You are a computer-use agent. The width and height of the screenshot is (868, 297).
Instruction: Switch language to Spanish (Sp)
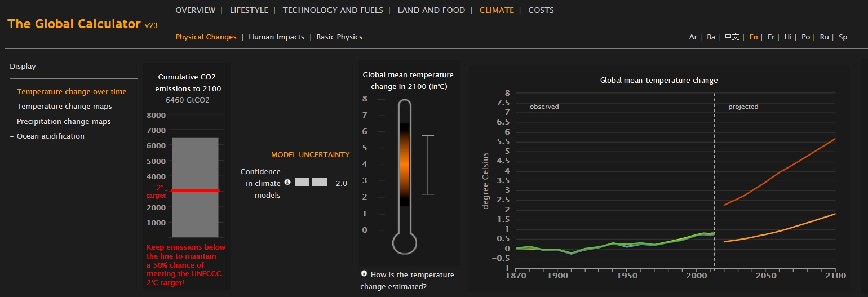tap(843, 37)
